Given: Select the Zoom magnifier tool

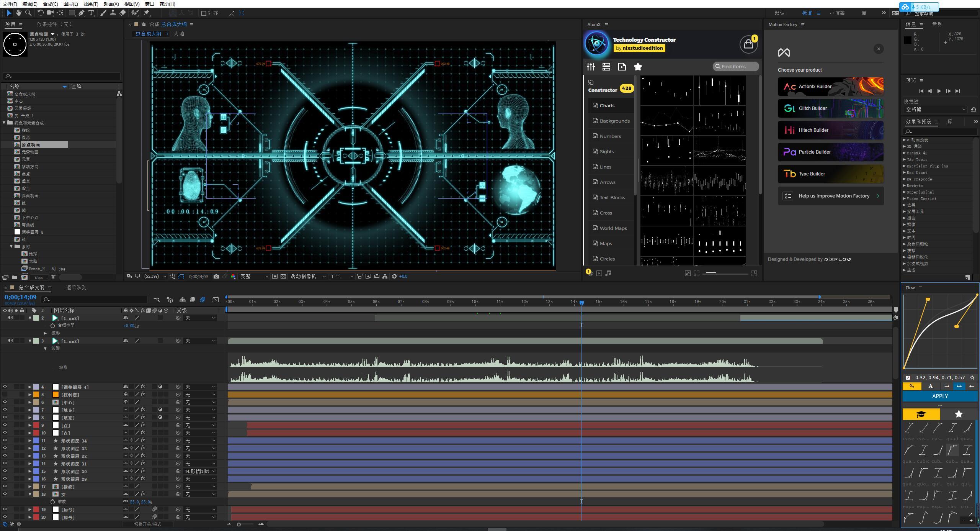Looking at the screenshot, I should pos(28,13).
